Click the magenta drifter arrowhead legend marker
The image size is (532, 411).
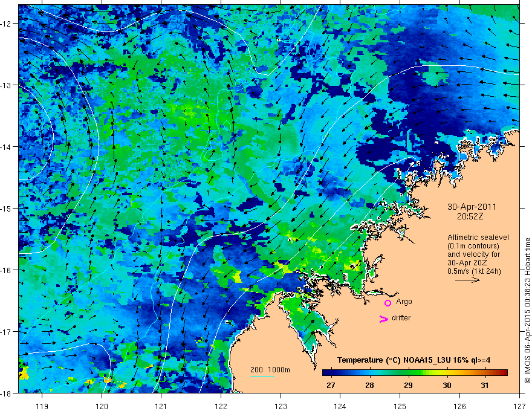pos(384,319)
